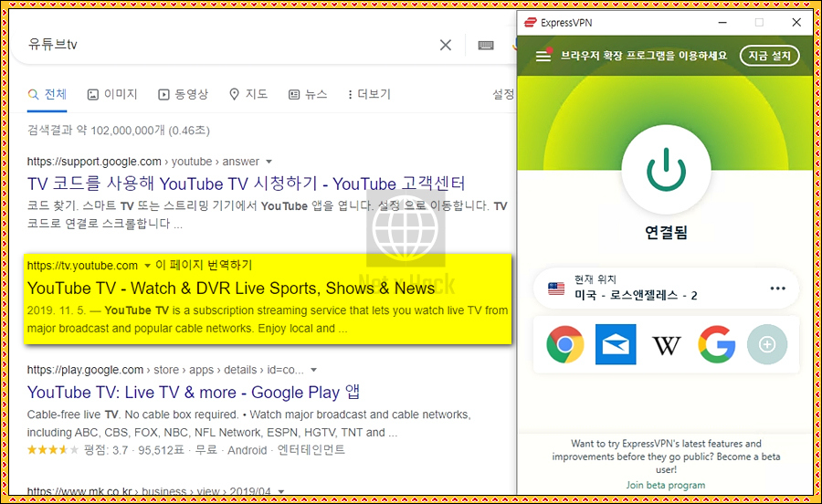Click the https://tv.youtube.com URL text
822x504 pixels.
click(82, 266)
